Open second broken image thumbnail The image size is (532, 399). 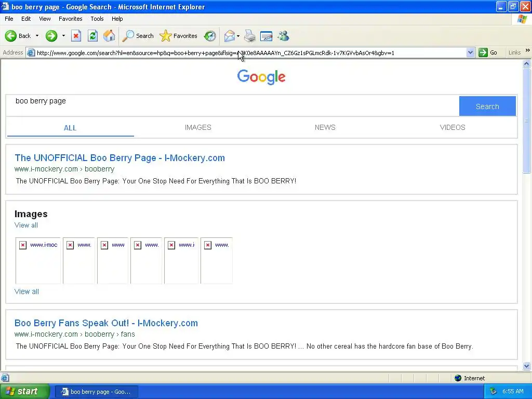coord(79,261)
